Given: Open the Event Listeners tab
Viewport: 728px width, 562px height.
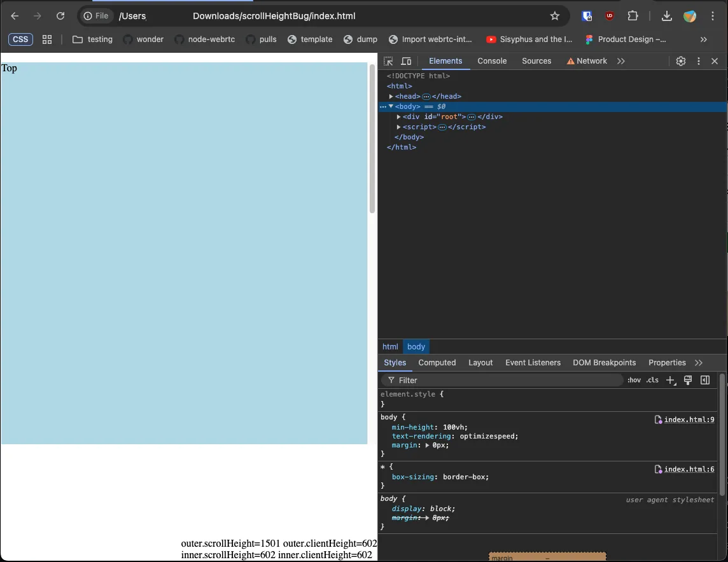Looking at the screenshot, I should [533, 363].
